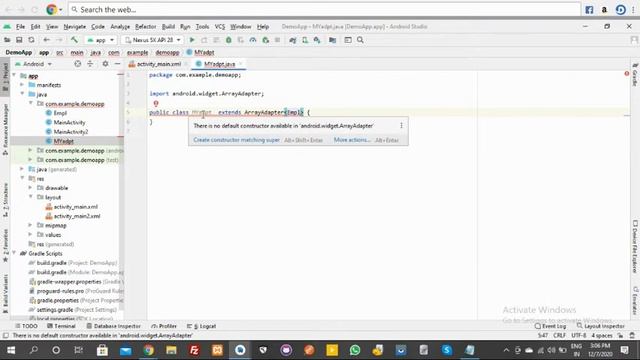640x360 pixels.
Task: Open Layout Inspector panel
Action: [601, 326]
